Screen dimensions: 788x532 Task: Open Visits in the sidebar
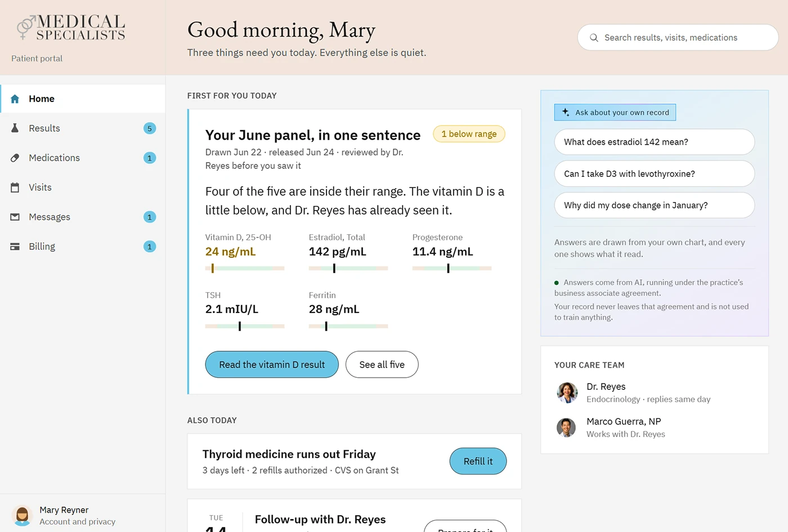[x=83, y=187]
